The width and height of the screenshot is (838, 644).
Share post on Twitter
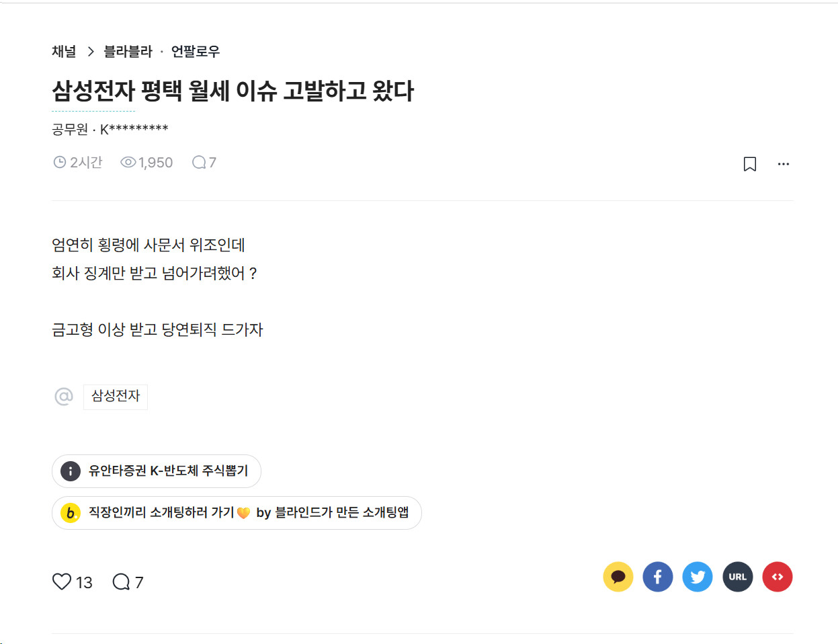coord(698,577)
